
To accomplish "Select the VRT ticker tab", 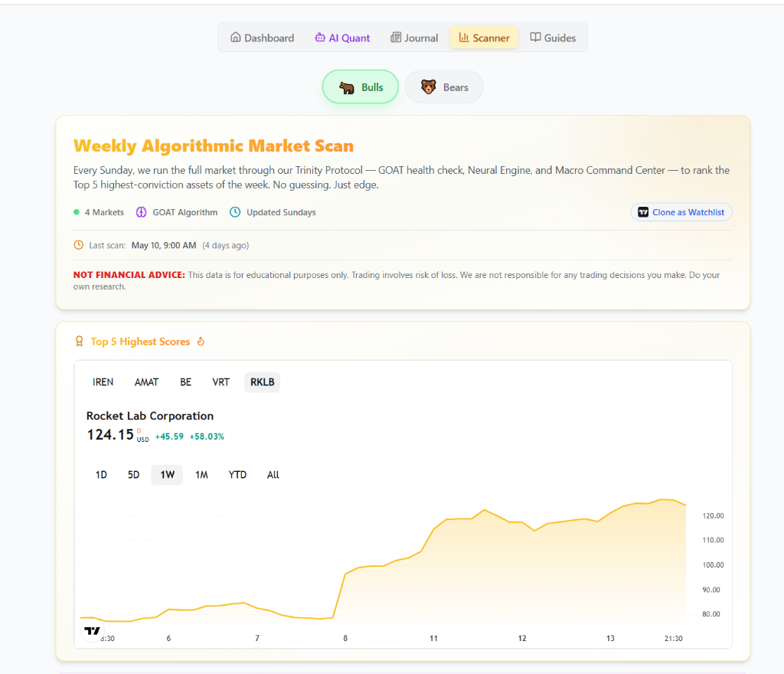I will [x=220, y=382].
